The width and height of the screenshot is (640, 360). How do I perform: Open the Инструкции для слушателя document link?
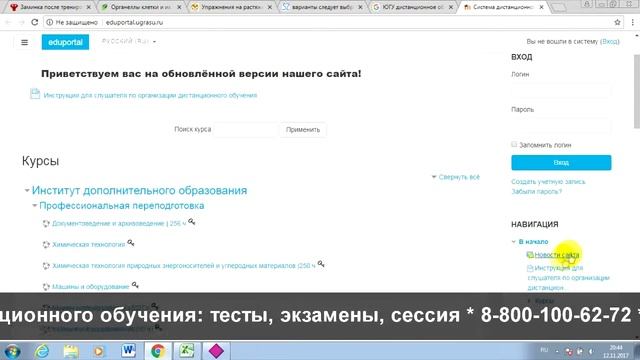tap(150, 96)
